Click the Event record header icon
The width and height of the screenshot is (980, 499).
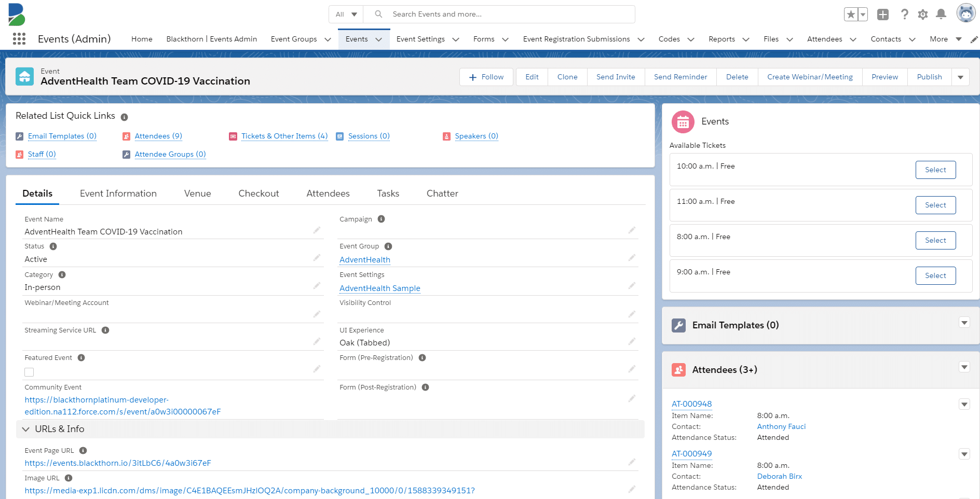[24, 76]
